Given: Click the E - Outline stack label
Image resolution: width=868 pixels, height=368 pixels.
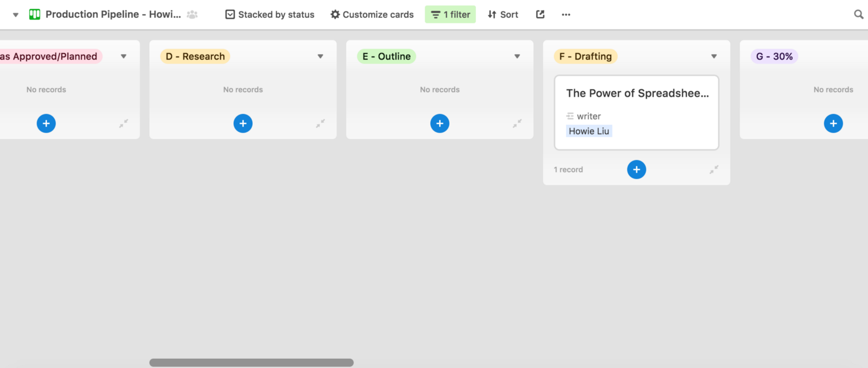Looking at the screenshot, I should [387, 56].
